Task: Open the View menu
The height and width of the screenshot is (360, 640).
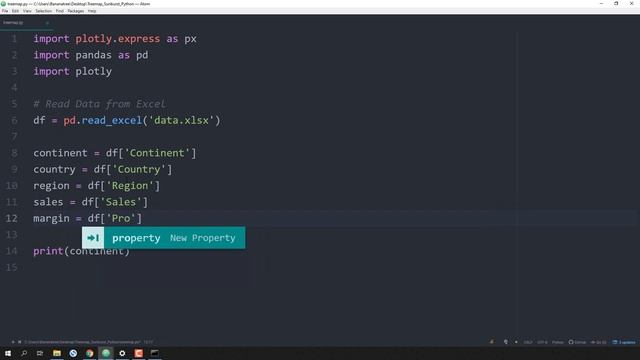Action: click(27, 11)
